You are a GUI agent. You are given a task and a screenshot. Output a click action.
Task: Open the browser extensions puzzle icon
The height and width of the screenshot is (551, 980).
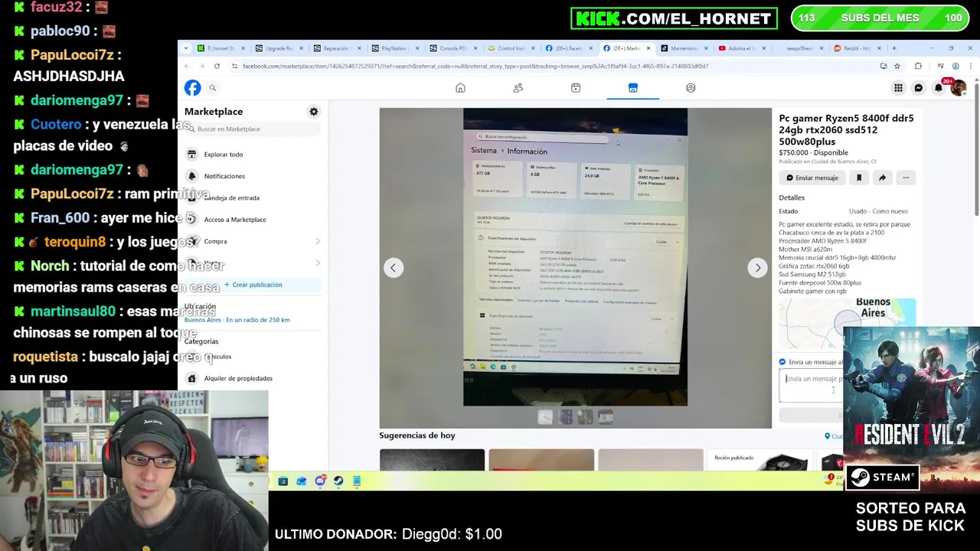point(918,66)
